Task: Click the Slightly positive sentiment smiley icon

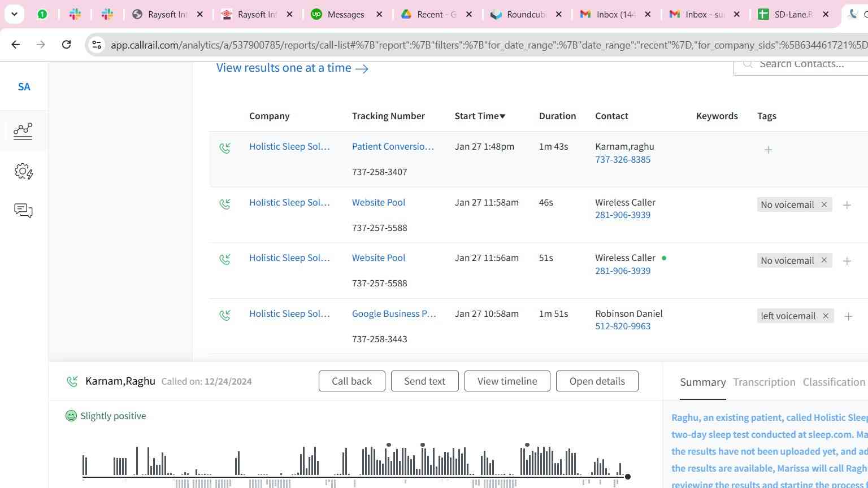Action: (x=71, y=416)
